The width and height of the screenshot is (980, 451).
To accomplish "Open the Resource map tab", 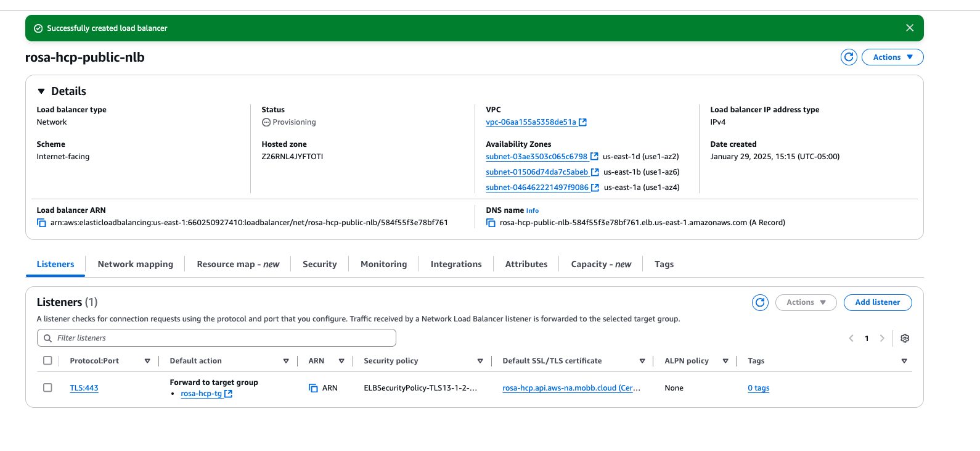I will 238,264.
